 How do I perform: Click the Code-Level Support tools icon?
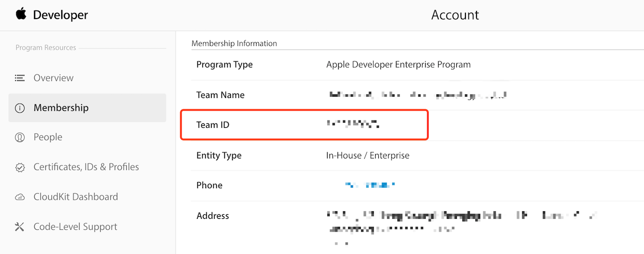pos(20,227)
